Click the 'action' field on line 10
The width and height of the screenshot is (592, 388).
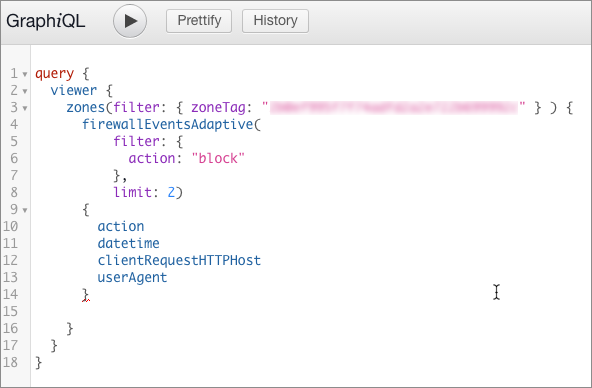pos(121,226)
